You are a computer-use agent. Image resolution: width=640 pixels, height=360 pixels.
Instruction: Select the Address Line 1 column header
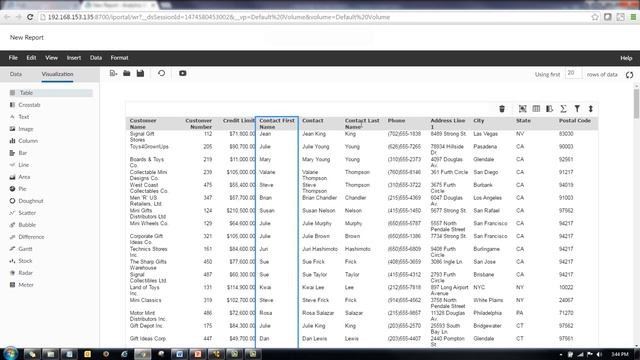448,124
